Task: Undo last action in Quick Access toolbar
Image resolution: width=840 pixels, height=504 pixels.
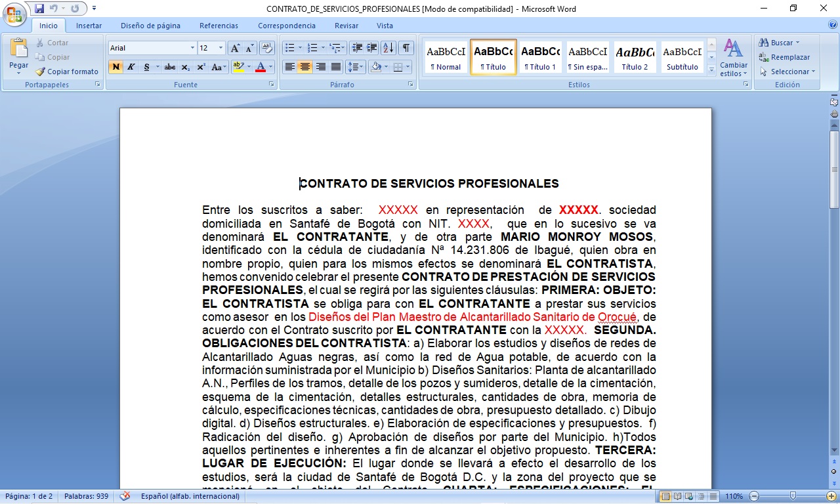Action: point(54,9)
